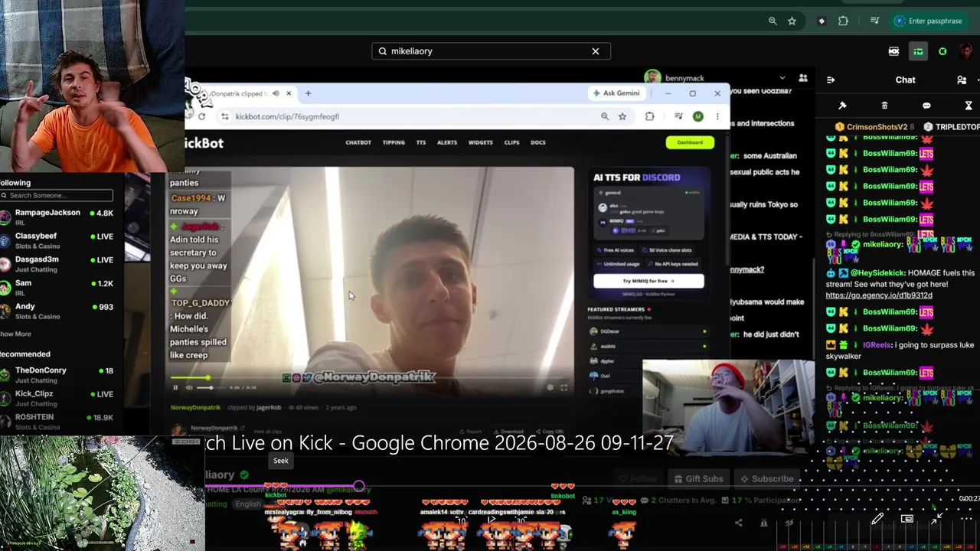Image resolution: width=980 pixels, height=551 pixels.
Task: Click the white pencil annotate icon in the bottom-right overlay
Action: 877,519
